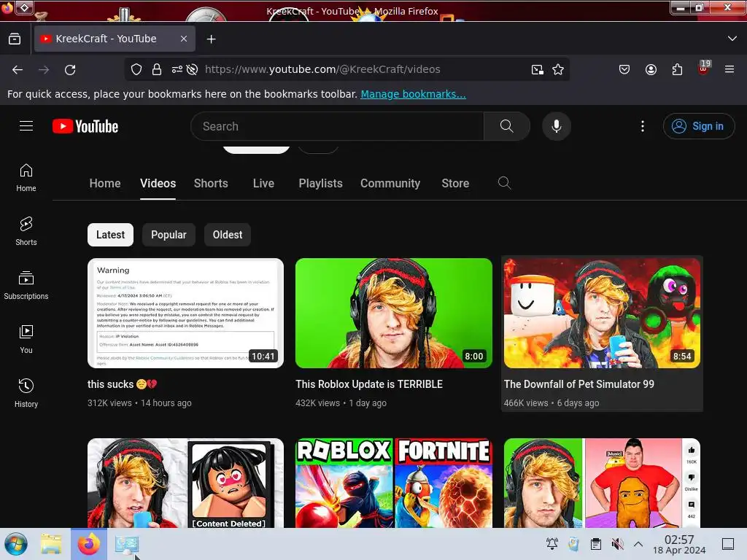Open "The Downfall of Pet Simulator 99" title

[x=578, y=384]
